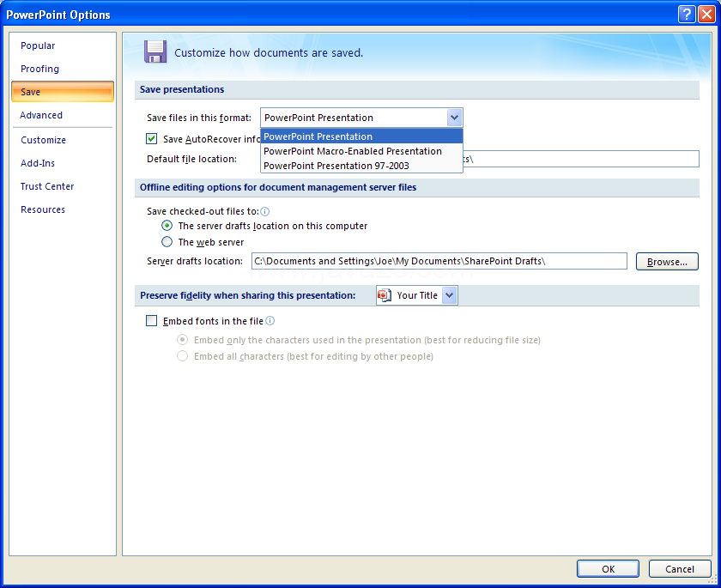Click the Browse button for drafts location
The image size is (721, 588).
pos(667,261)
